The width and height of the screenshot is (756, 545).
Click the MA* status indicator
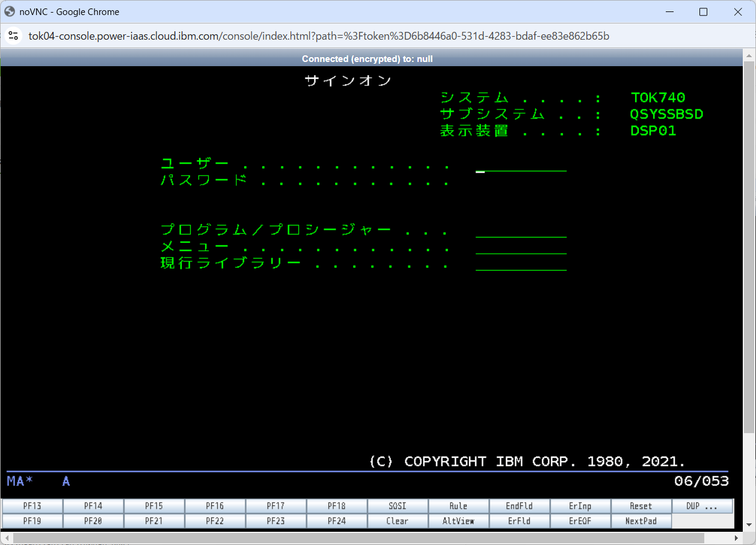click(20, 481)
